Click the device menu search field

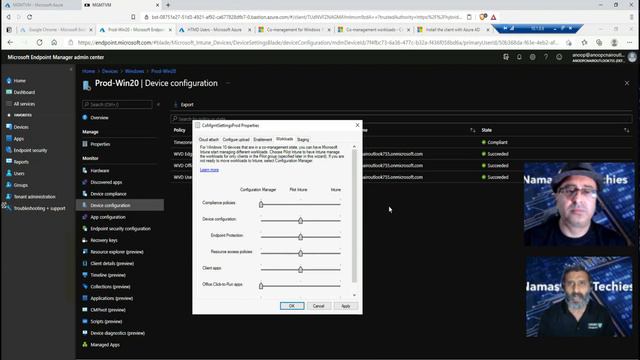tap(118, 104)
